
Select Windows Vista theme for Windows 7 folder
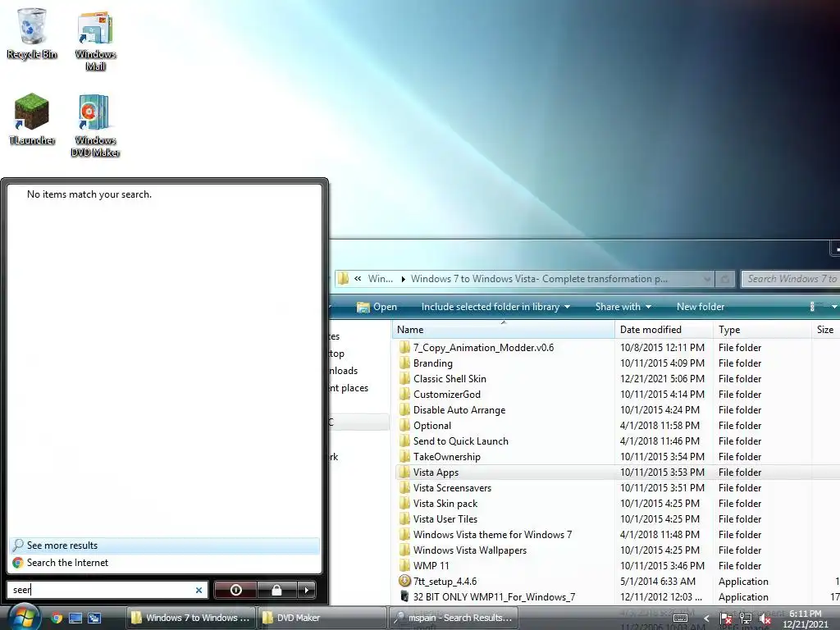492,535
